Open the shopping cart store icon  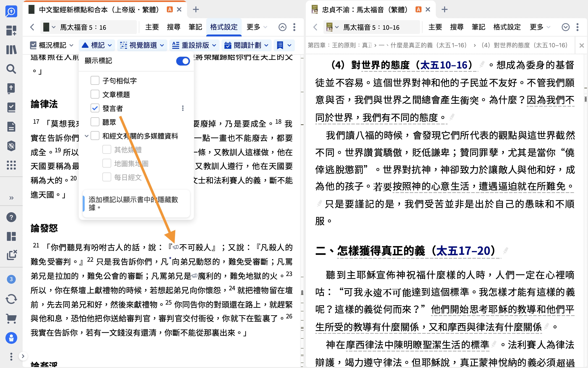[x=11, y=318]
